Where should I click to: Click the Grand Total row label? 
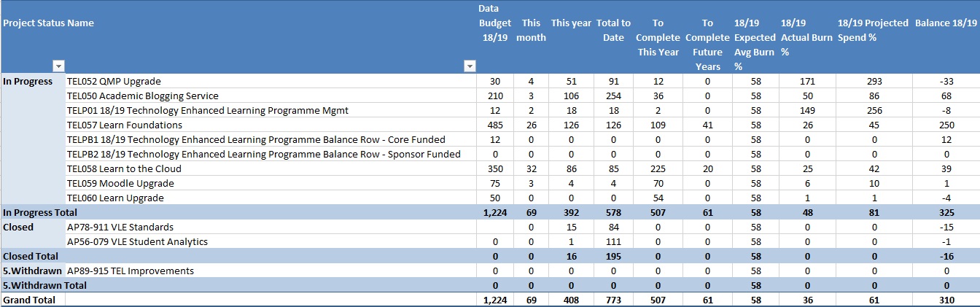pos(28,300)
